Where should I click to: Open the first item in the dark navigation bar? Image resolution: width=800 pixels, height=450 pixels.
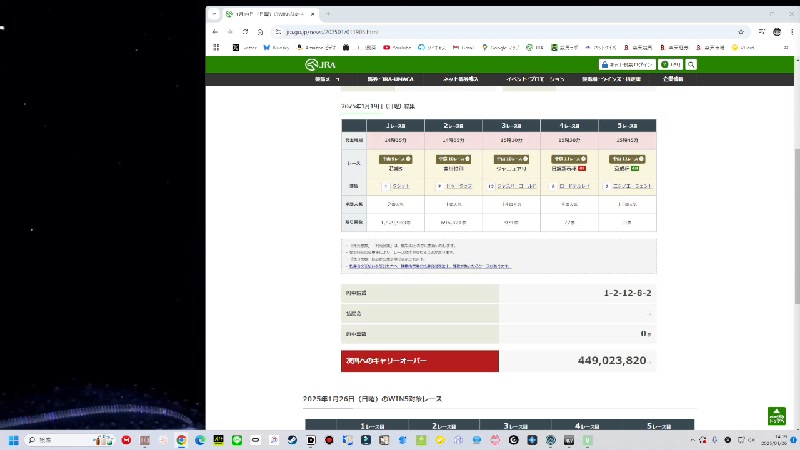(x=327, y=79)
